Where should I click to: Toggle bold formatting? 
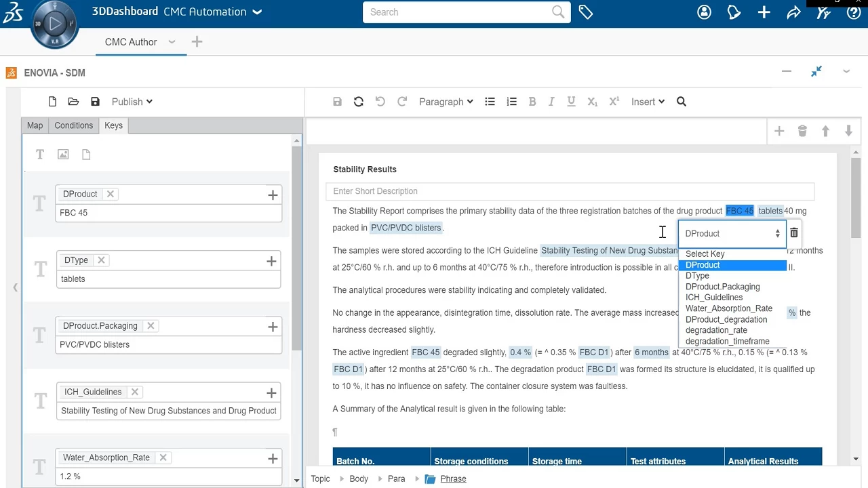tap(532, 102)
